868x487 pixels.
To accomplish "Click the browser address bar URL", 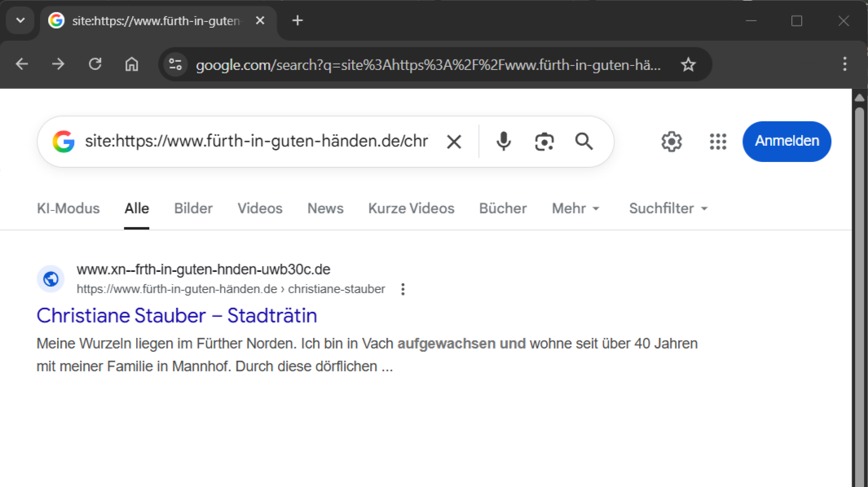I will pos(428,65).
